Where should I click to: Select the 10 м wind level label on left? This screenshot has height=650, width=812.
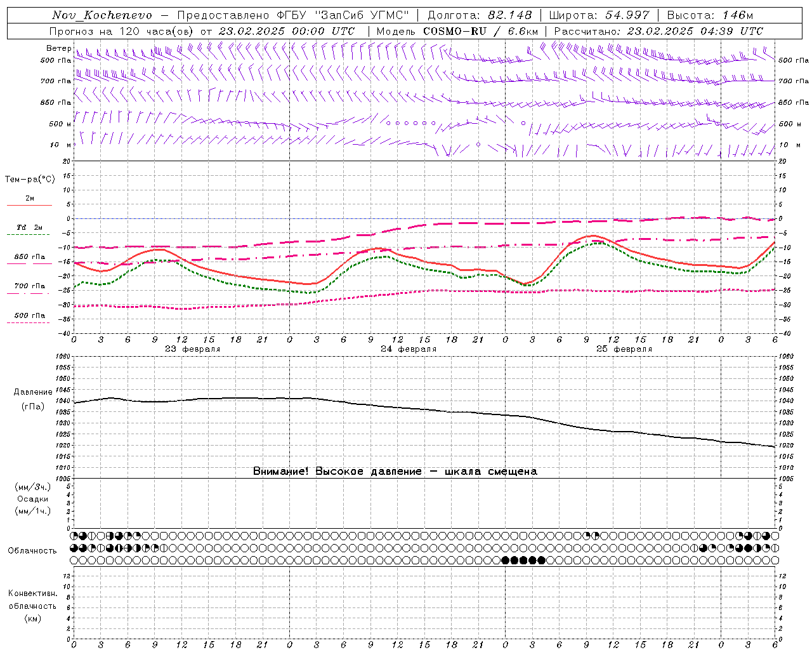click(61, 145)
